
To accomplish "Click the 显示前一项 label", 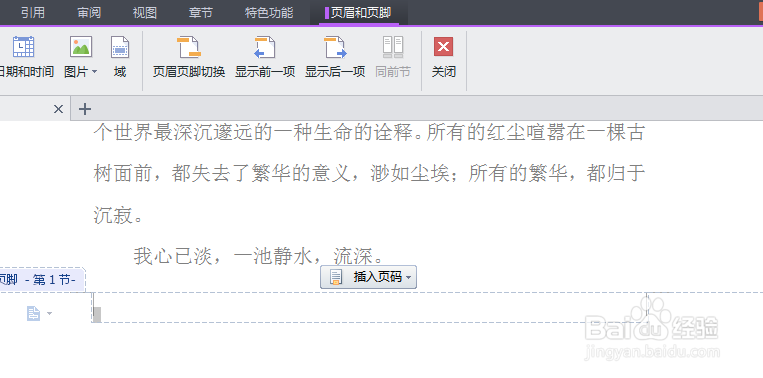I will point(265,72).
